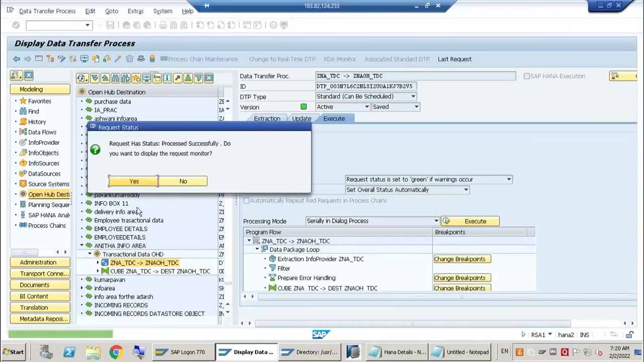644x362 pixels.
Task: Click the binoculars Find icon in tree toolbar
Action: click(115, 78)
